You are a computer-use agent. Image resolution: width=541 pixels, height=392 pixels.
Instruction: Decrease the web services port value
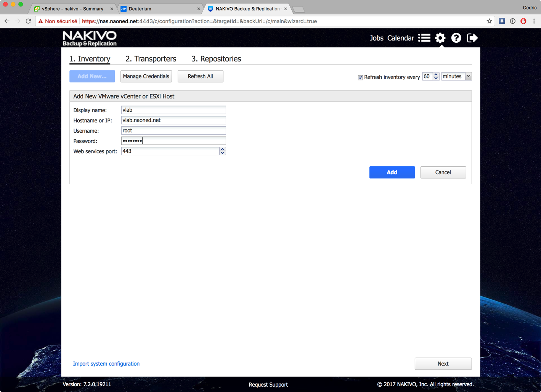point(223,153)
